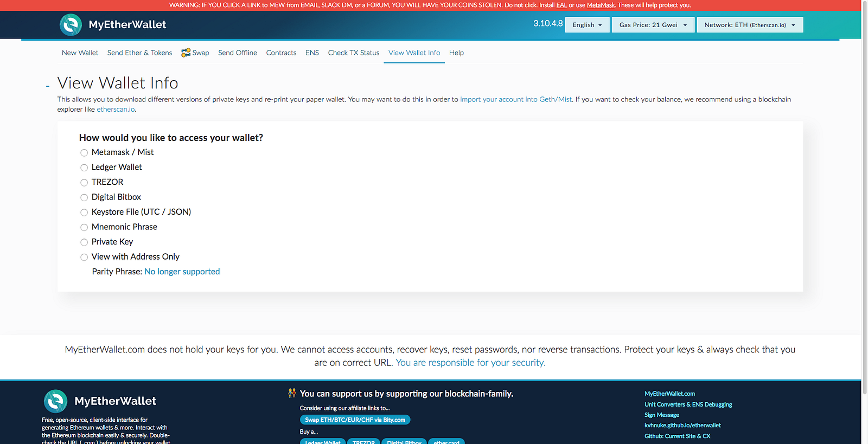Click the 'Consider using our affiliate links to...' text
This screenshot has height=444, width=868.
[344, 408]
